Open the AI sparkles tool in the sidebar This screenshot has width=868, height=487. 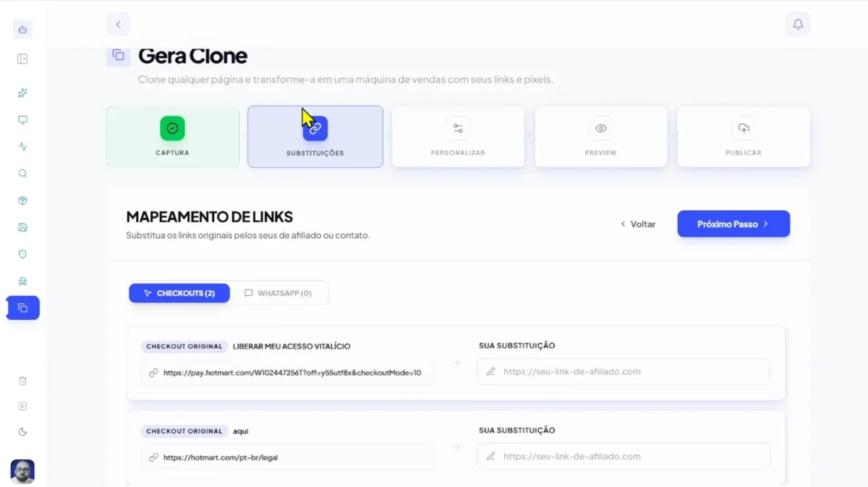22,93
